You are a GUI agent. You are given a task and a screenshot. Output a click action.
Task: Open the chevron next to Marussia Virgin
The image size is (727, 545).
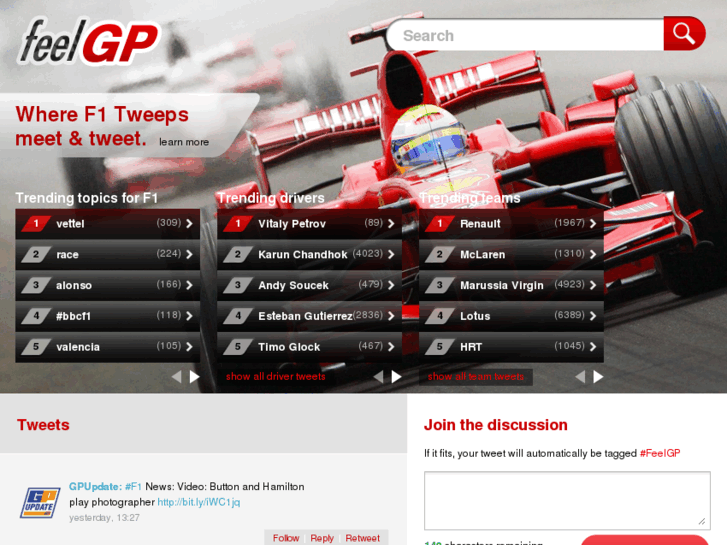tap(593, 285)
